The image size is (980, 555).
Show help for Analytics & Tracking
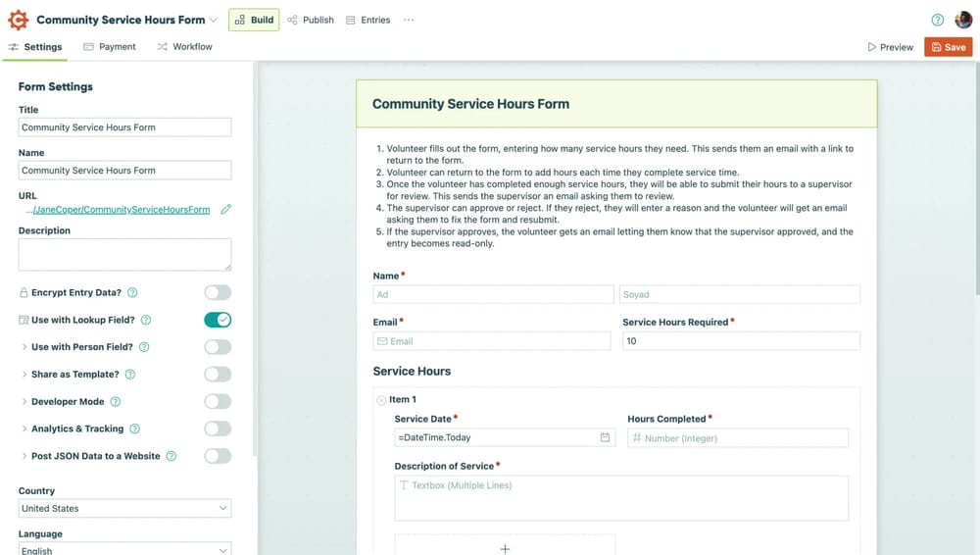[134, 429]
